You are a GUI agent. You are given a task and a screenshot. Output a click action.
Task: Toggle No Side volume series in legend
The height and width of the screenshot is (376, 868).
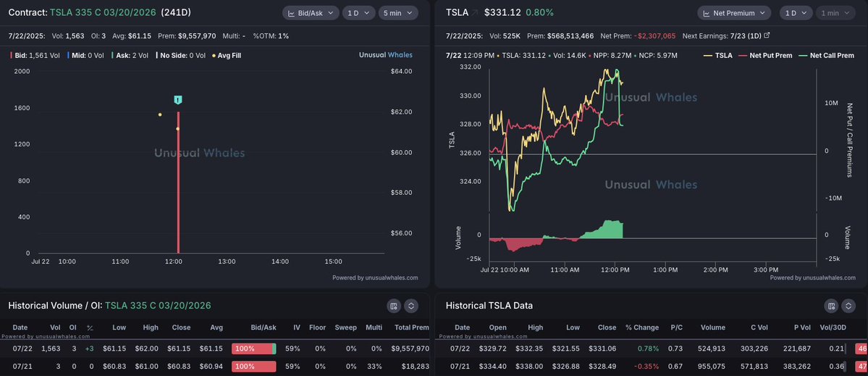click(180, 55)
